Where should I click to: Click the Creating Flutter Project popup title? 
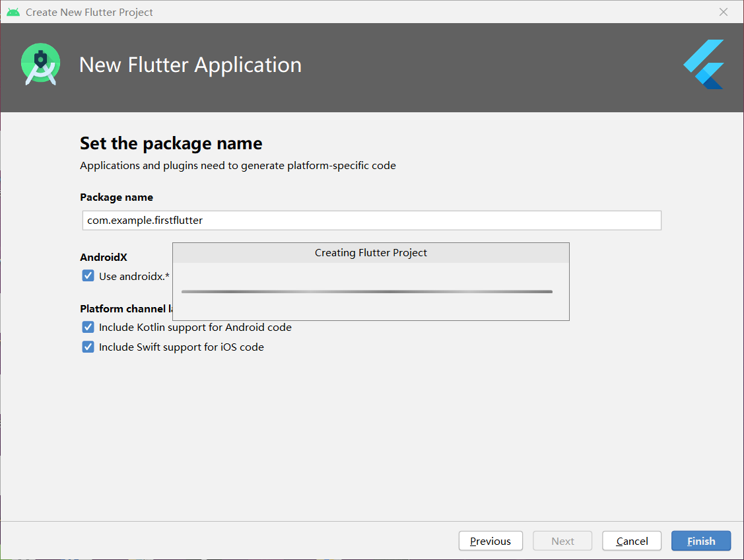point(370,252)
